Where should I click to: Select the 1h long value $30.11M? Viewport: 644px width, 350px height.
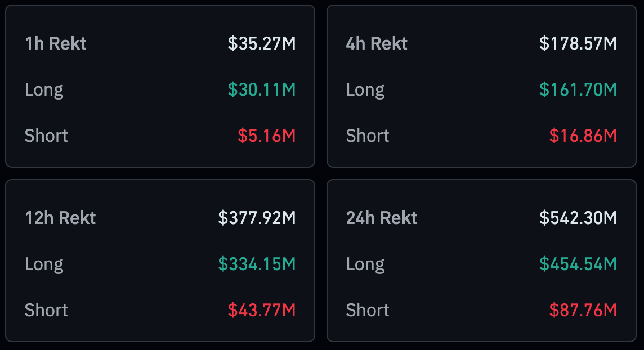click(x=262, y=89)
